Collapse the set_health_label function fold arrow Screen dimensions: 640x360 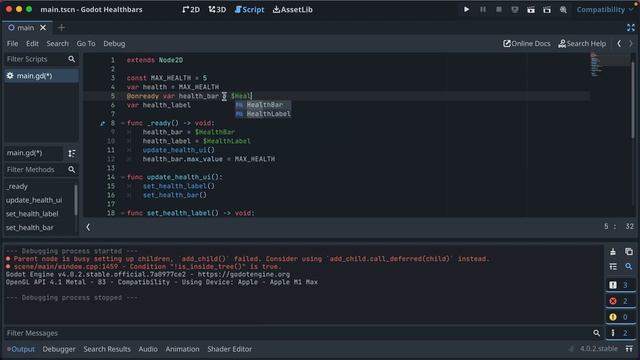coord(122,213)
